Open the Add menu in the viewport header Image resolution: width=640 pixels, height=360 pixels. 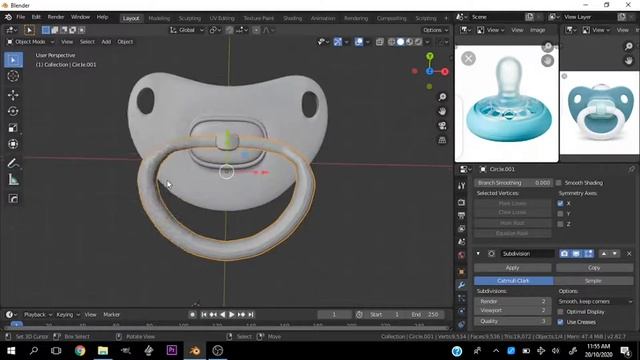106,42
